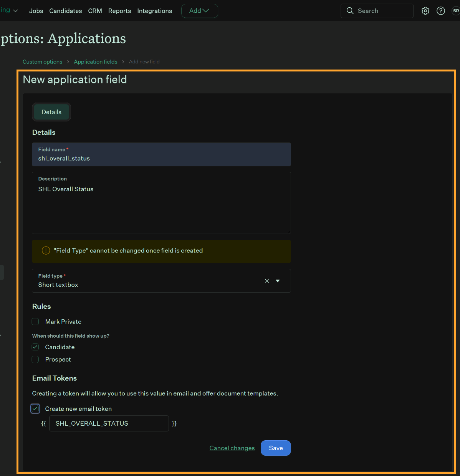Click the Save button
The image size is (460, 476).
click(276, 448)
